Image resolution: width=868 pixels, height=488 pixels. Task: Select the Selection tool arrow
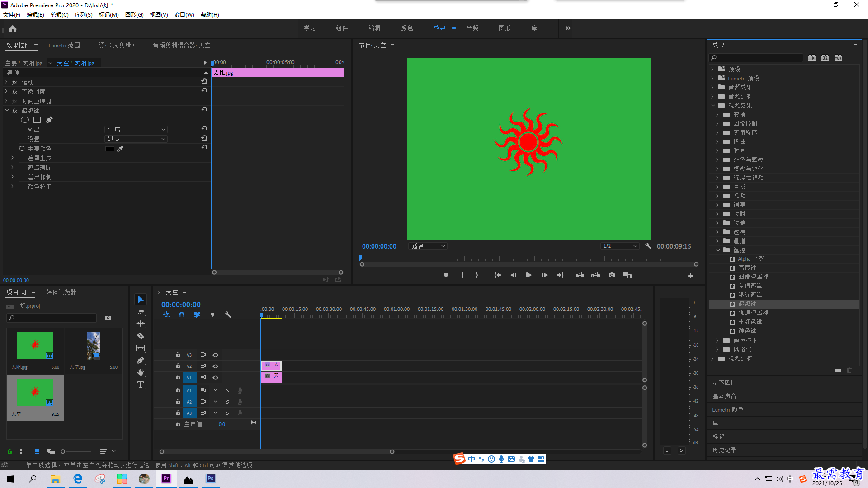click(141, 300)
